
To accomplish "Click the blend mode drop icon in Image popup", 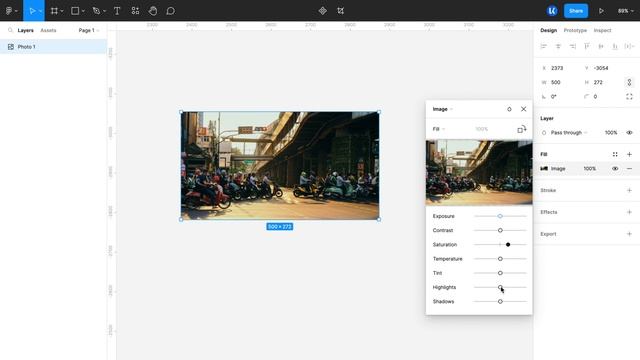I will pyautogui.click(x=509, y=109).
